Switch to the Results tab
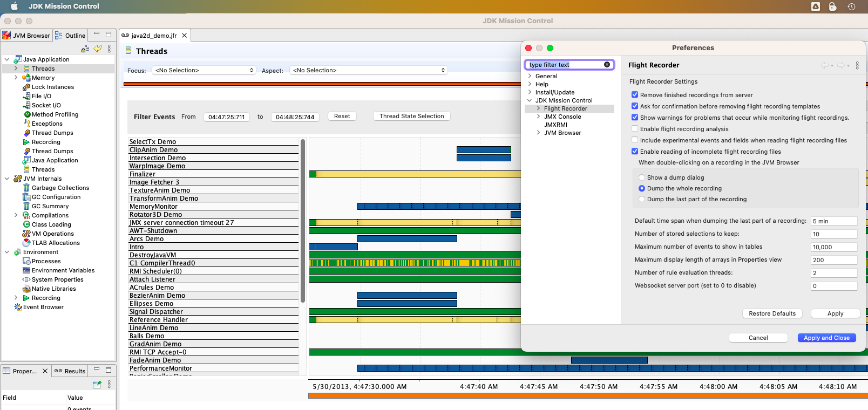The image size is (868, 410). click(x=70, y=371)
